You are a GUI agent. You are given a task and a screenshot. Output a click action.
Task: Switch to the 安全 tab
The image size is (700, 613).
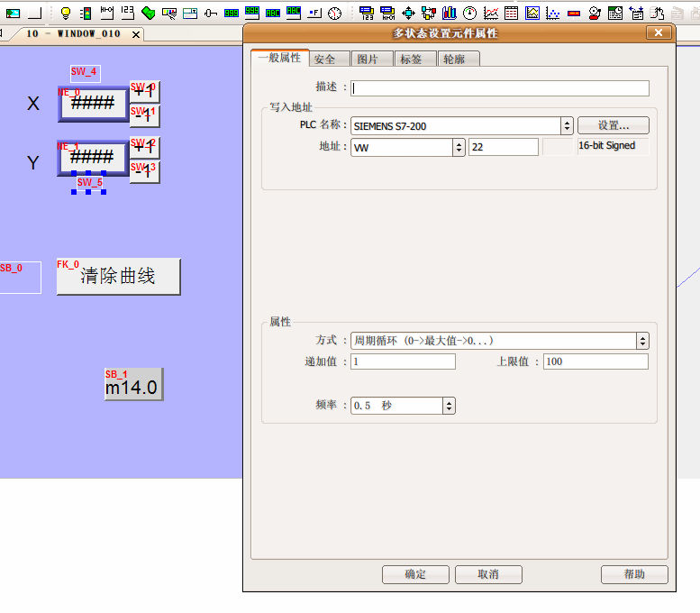[x=324, y=59]
